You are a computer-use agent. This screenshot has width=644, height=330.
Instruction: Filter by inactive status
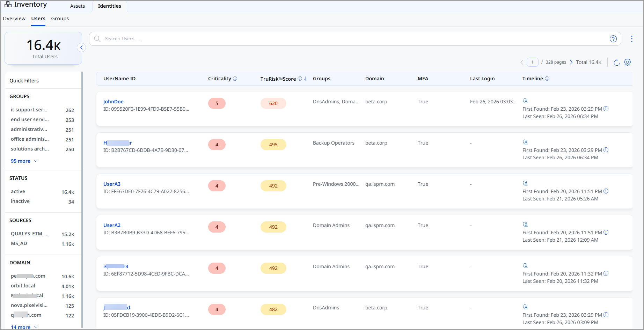(20, 201)
